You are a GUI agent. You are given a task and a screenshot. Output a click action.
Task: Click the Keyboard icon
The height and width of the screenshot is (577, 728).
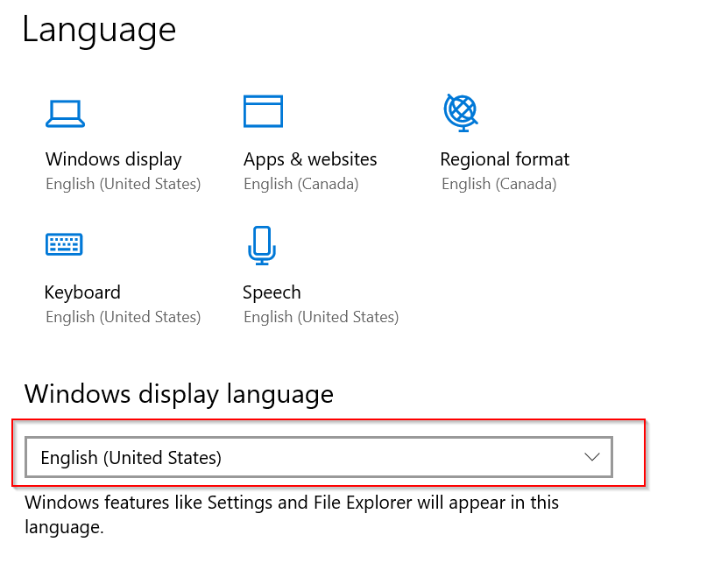[x=64, y=243]
